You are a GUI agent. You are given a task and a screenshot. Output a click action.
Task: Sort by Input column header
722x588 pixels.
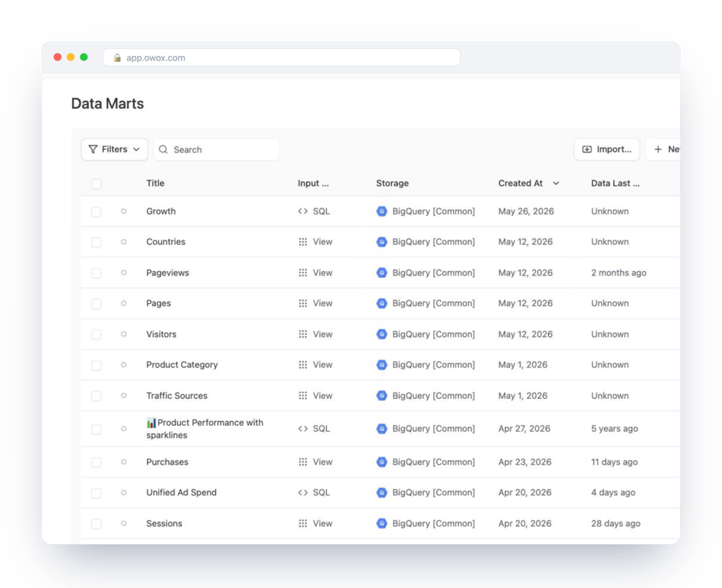(x=313, y=183)
